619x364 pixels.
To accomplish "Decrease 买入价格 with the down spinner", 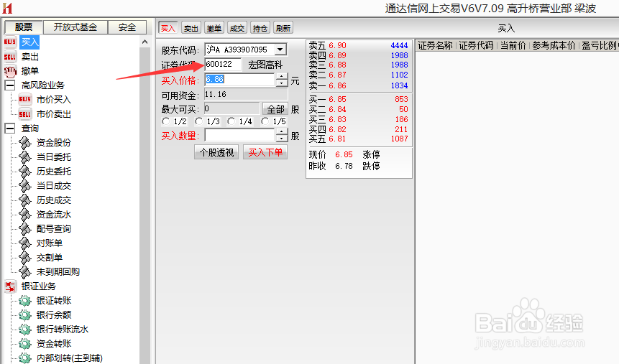I will coord(282,83).
